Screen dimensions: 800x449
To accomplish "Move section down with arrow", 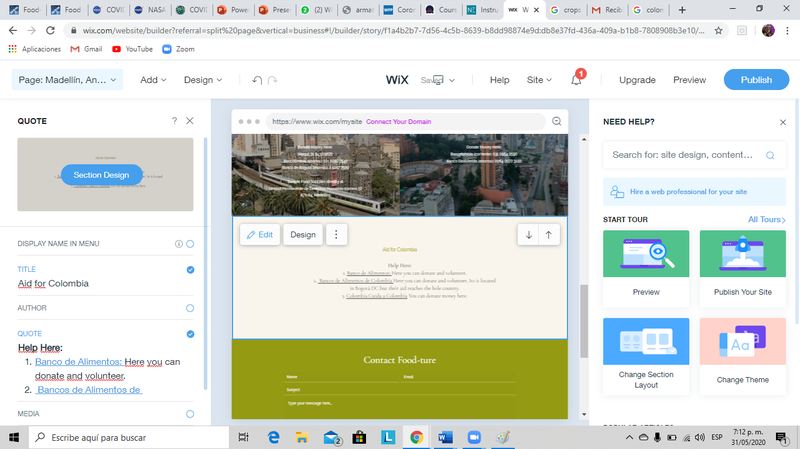I will [529, 235].
